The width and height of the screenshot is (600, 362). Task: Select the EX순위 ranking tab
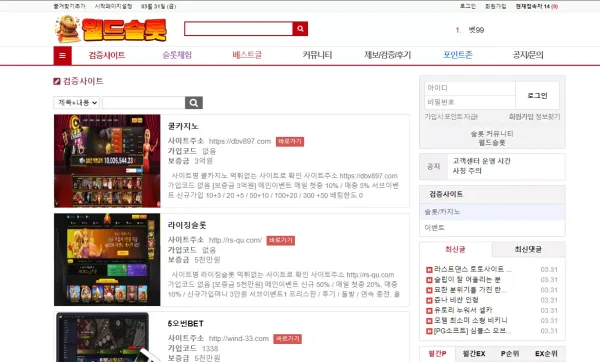[x=546, y=354]
